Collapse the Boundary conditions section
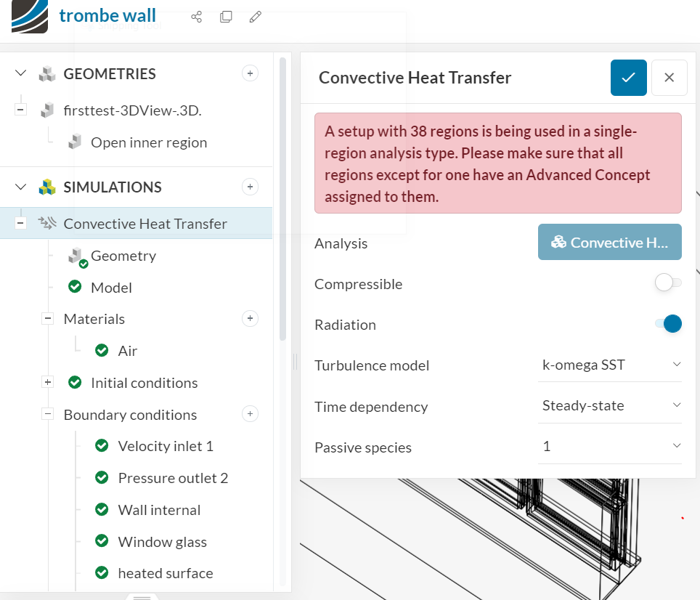The image size is (700, 600). tap(47, 413)
